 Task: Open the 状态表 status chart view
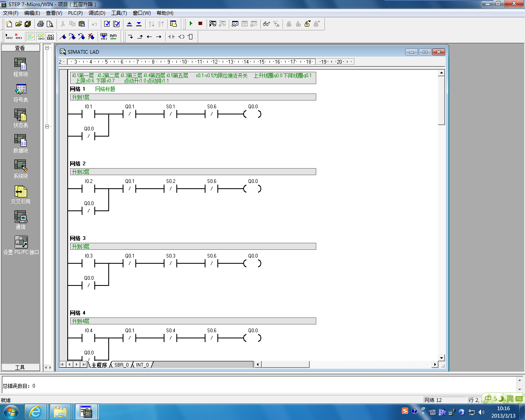click(21, 119)
